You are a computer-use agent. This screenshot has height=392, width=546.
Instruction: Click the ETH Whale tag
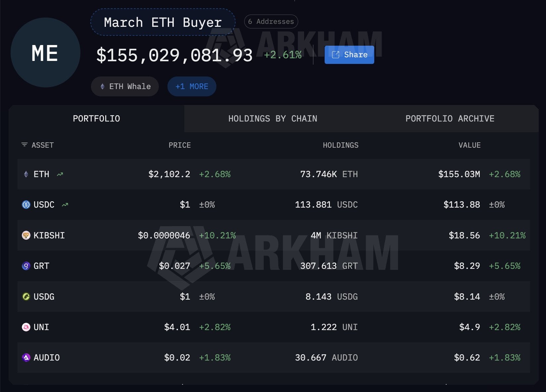point(125,86)
